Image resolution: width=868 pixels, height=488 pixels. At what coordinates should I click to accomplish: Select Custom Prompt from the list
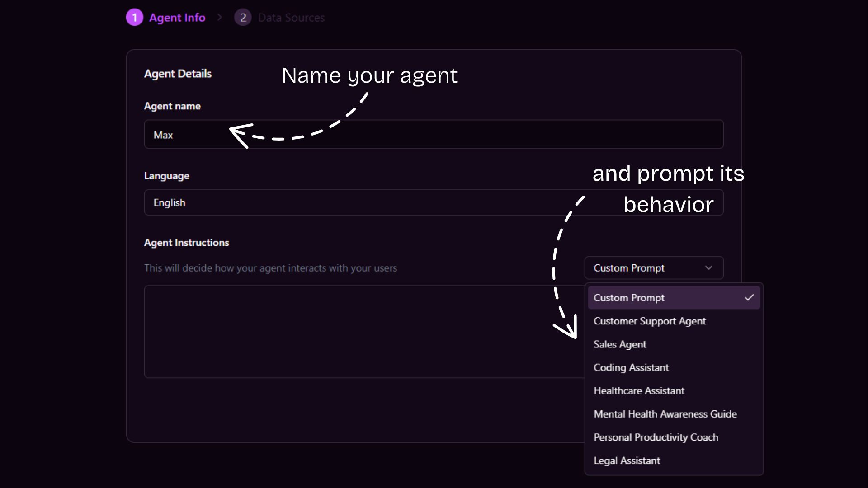pyautogui.click(x=629, y=298)
